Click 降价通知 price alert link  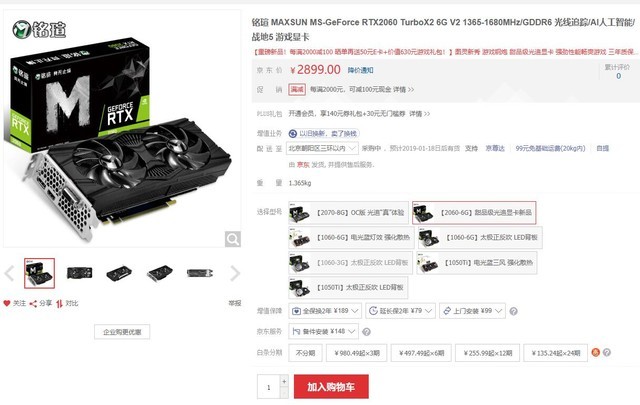pos(360,70)
